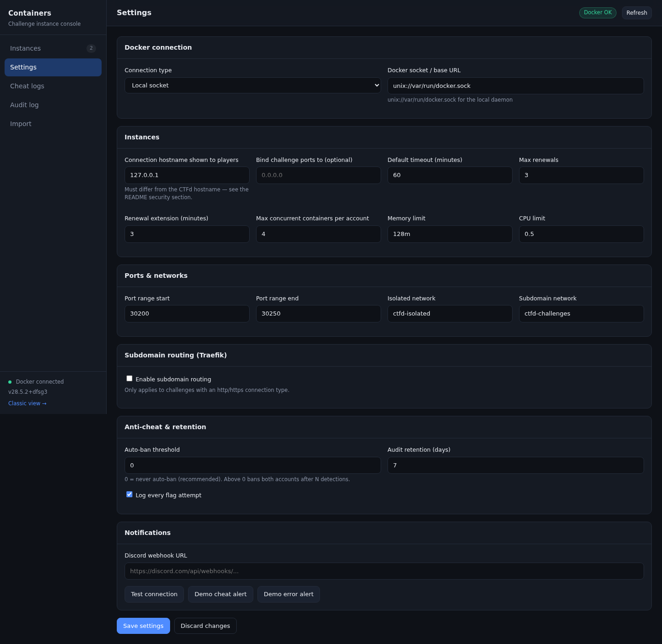This screenshot has height=644, width=662.
Task: Click the Subdomain routing (Traefik) heading
Action: point(176,355)
